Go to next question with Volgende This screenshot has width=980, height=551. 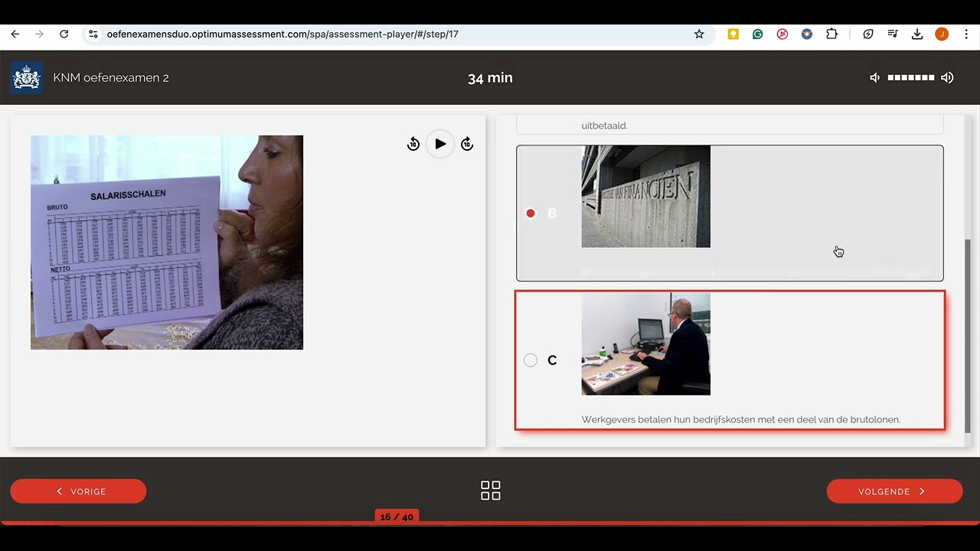click(x=894, y=491)
